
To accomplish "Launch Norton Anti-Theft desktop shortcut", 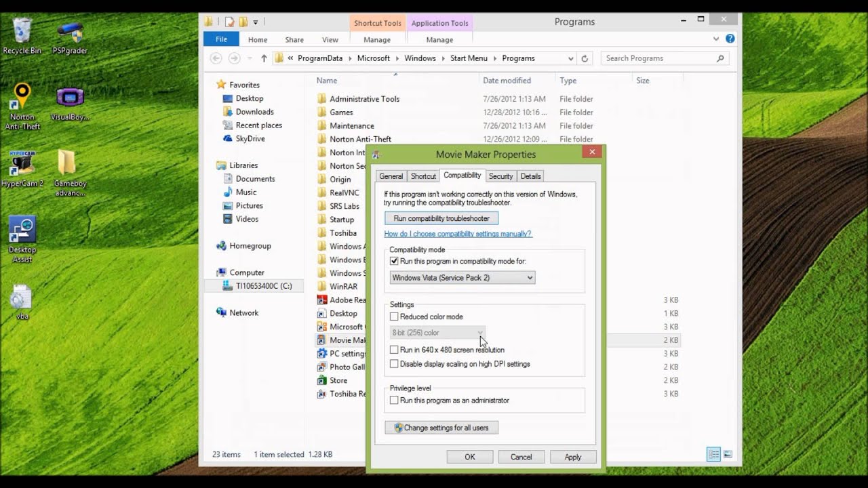I will click(22, 106).
